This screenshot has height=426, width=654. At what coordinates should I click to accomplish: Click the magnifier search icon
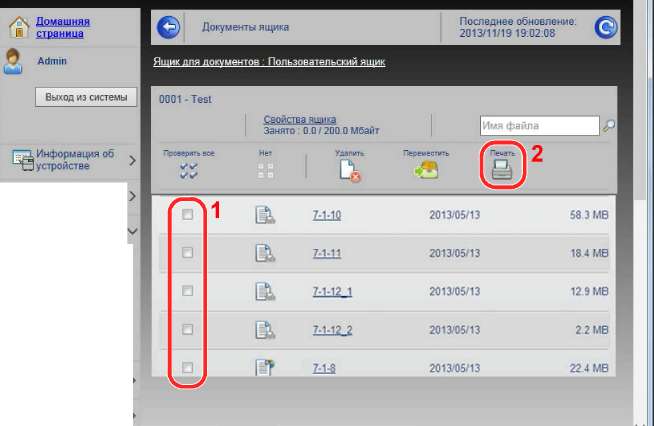[x=609, y=126]
